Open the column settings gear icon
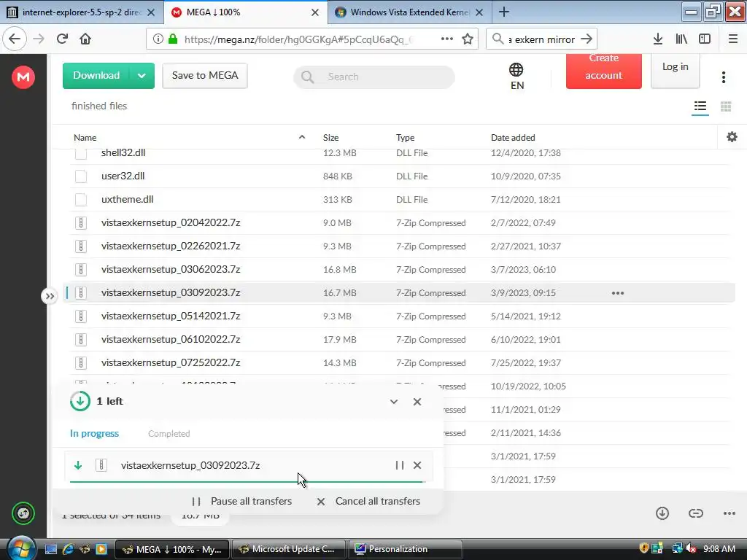 (732, 137)
